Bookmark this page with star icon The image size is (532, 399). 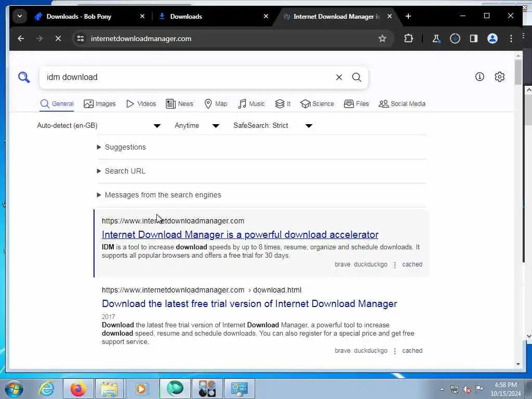[x=382, y=38]
